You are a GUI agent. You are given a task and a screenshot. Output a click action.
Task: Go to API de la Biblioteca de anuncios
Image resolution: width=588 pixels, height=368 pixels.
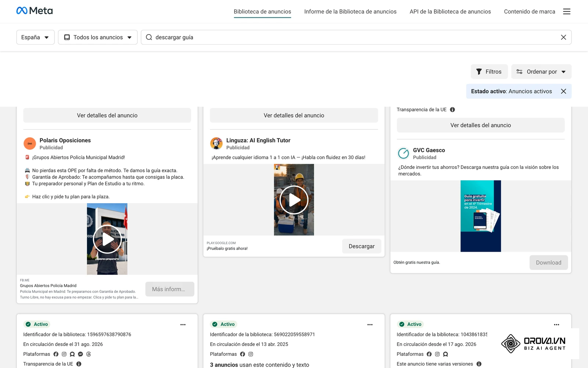[450, 12]
